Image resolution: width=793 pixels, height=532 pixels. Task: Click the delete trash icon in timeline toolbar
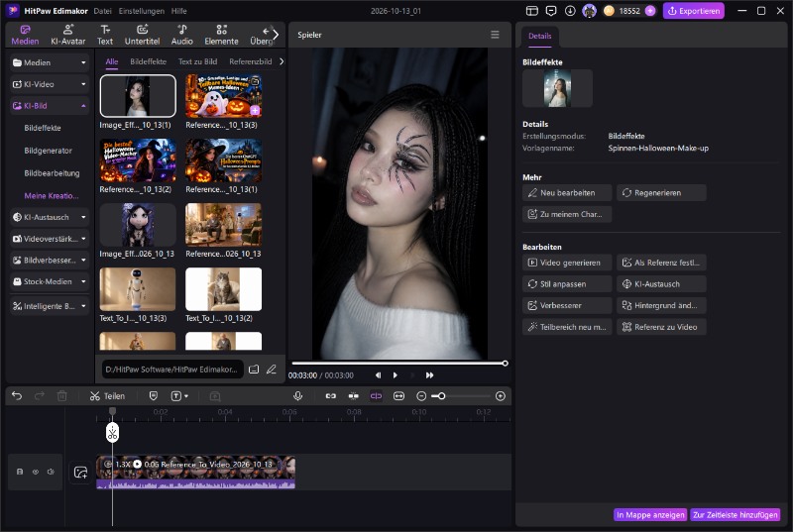tap(61, 395)
